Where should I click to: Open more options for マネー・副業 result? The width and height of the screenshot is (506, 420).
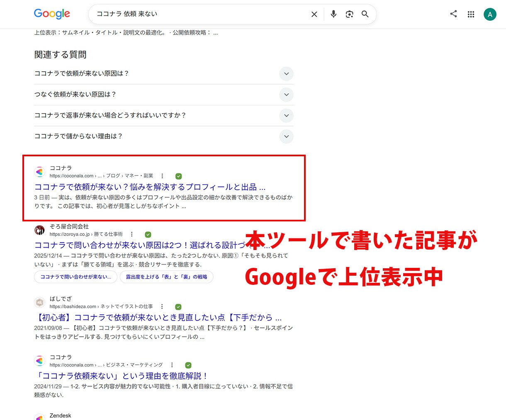(x=162, y=176)
